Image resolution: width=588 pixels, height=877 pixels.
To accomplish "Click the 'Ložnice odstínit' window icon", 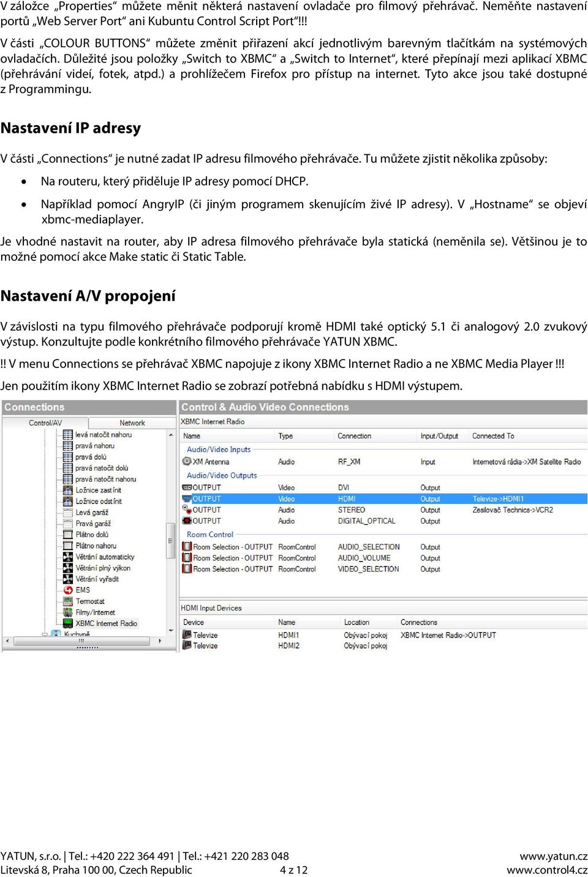I will coord(68,501).
